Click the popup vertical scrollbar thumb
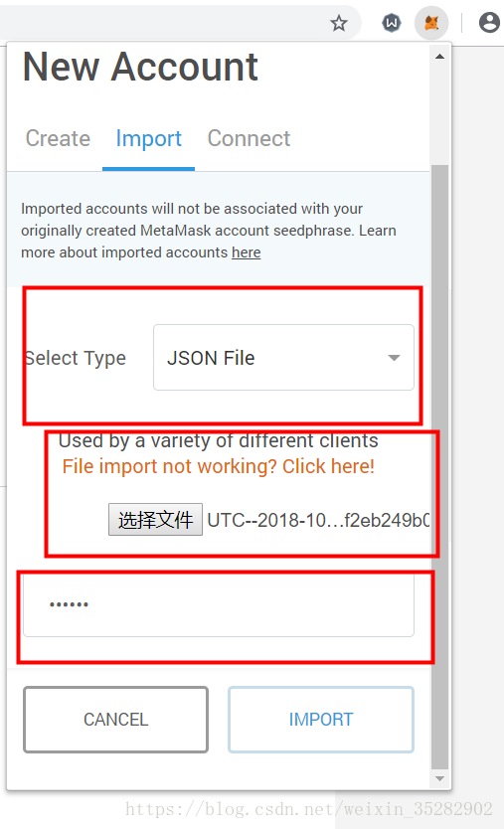 click(439, 467)
